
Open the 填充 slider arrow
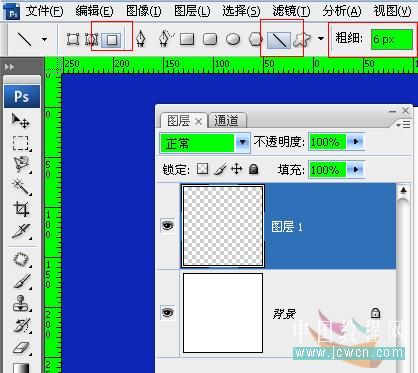tap(356, 170)
